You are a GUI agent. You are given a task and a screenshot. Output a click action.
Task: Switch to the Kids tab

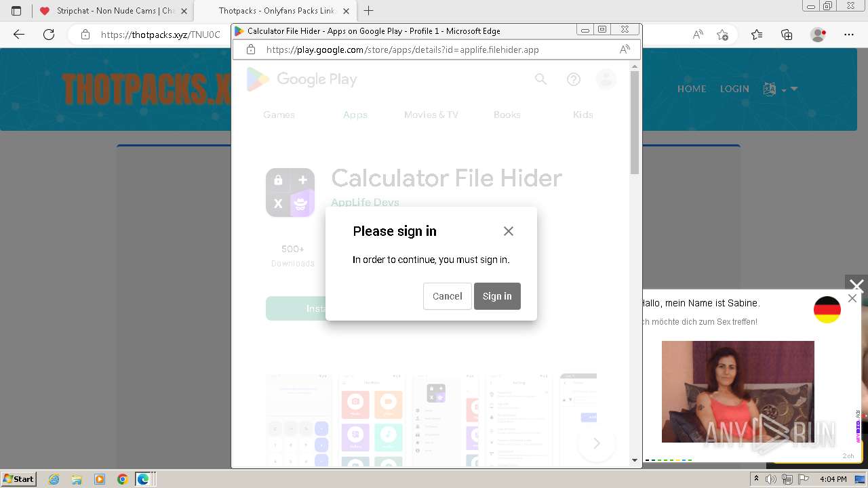583,115
